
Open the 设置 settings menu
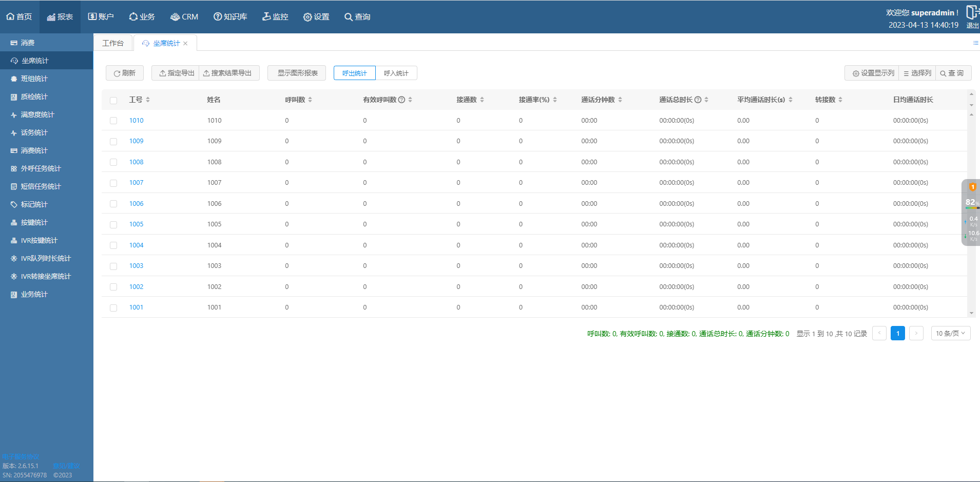point(316,17)
